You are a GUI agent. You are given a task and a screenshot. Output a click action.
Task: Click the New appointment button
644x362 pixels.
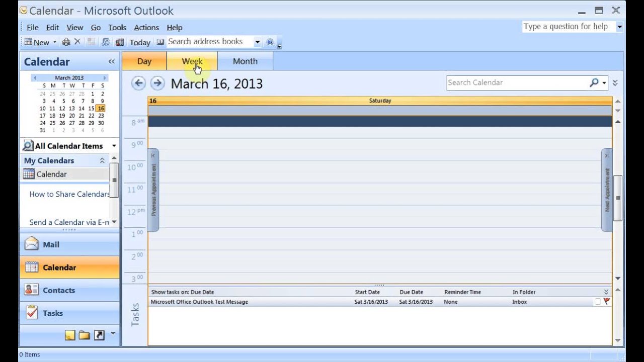pos(37,42)
